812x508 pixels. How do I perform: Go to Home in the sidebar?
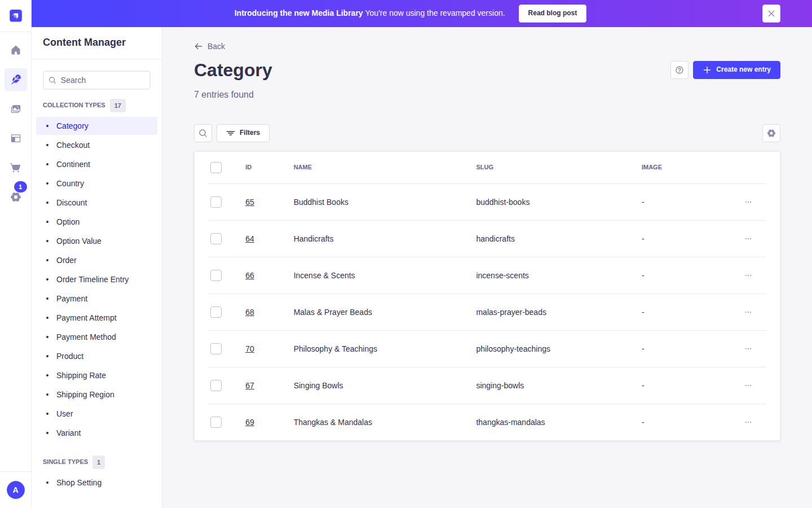point(16,50)
